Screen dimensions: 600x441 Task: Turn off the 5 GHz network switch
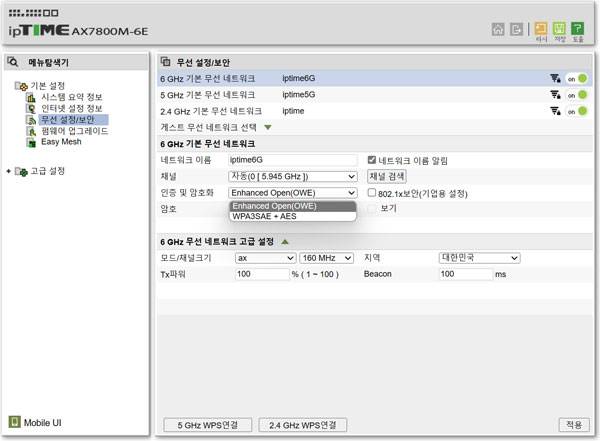[x=576, y=95]
